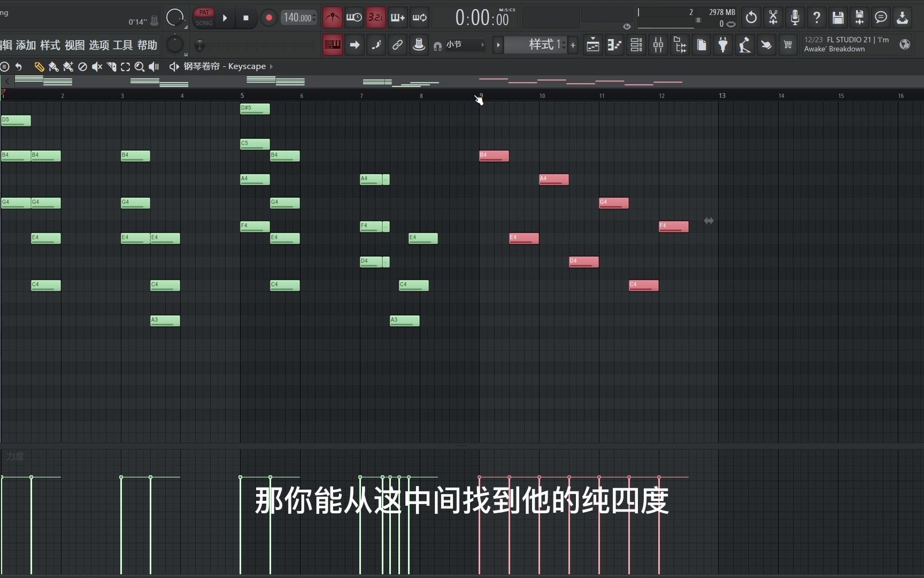Open the project picker icon
Viewport: 924px width, 578px height.
(702, 45)
